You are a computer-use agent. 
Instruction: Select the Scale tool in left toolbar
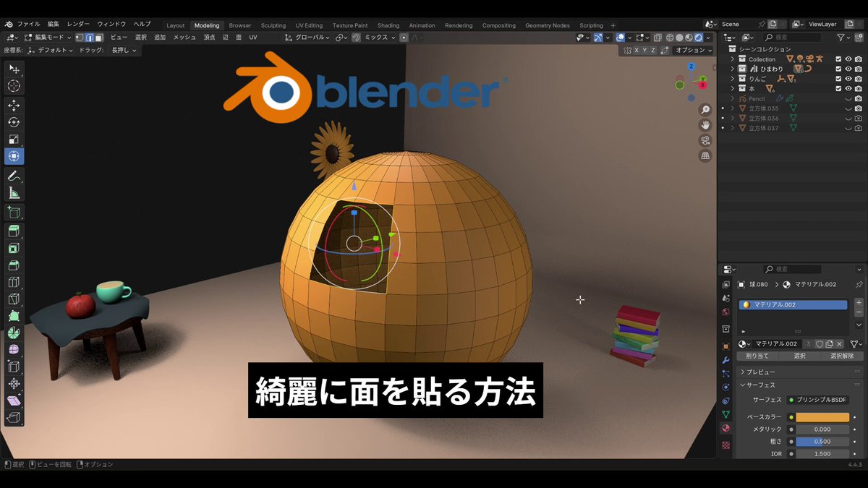(x=14, y=140)
